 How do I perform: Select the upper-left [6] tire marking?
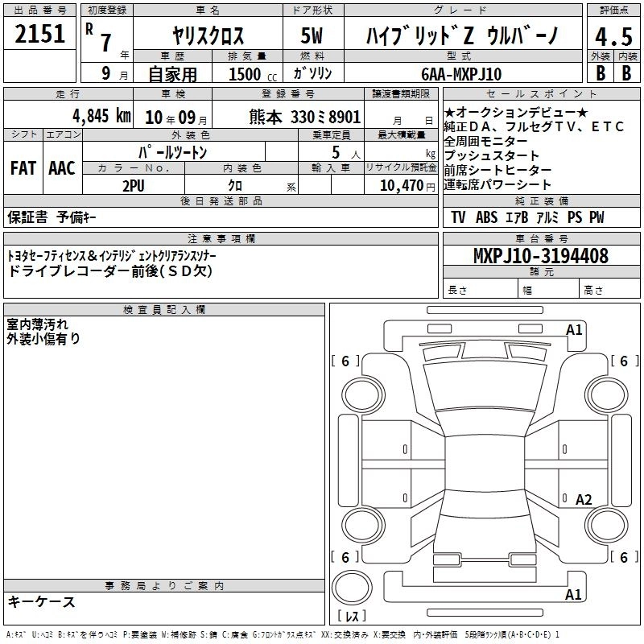tap(345, 361)
